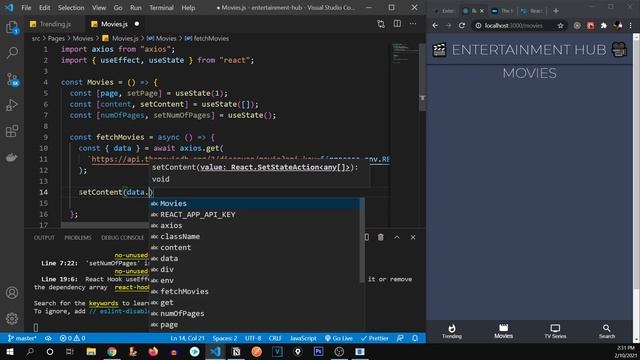Click Go Live in status bar
This screenshot has height=360, width=640.
pyautogui.click(x=339, y=338)
